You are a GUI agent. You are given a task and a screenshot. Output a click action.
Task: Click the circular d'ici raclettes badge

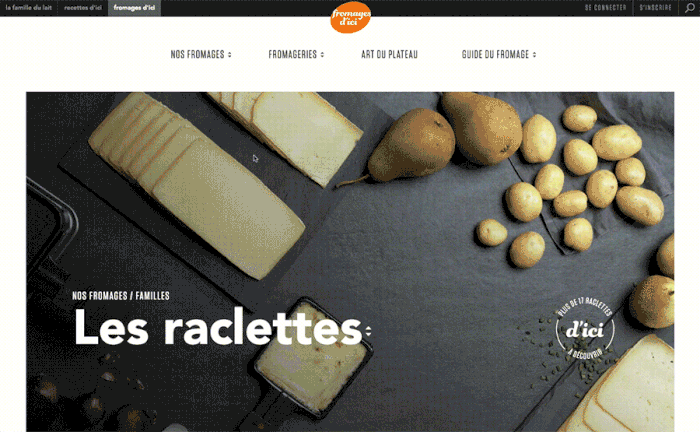pos(585,329)
